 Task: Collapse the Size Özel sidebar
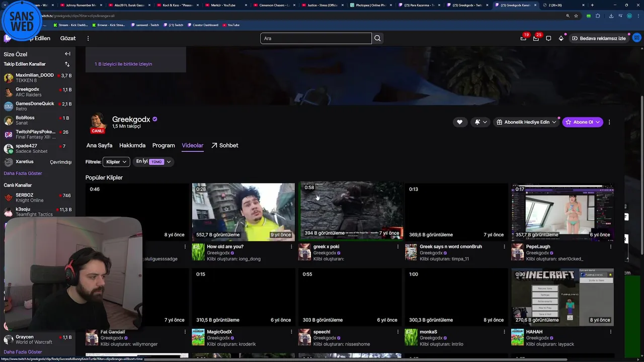(67, 54)
